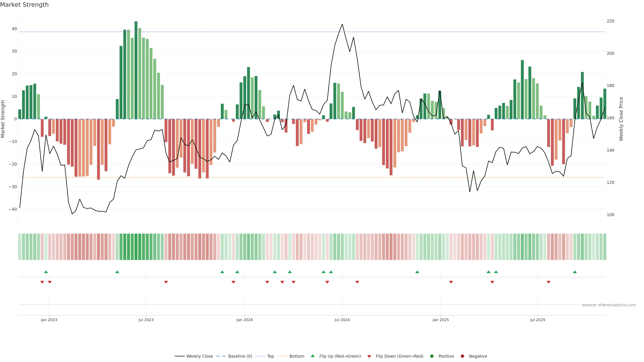The image size is (644, 362).
Task: Click the Jul 2025 x-axis label
Action: coord(538,320)
